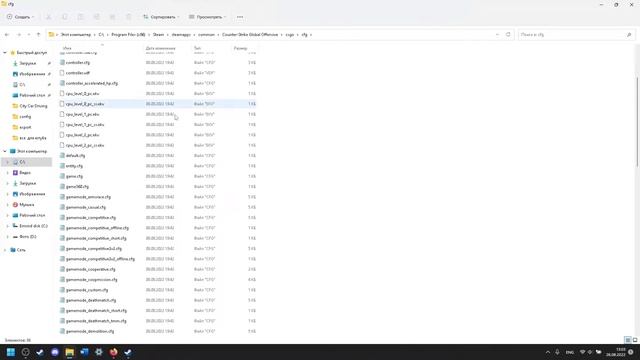Click 'Steam' breadcrumb in address bar
The image size is (640, 360).
click(x=158, y=35)
